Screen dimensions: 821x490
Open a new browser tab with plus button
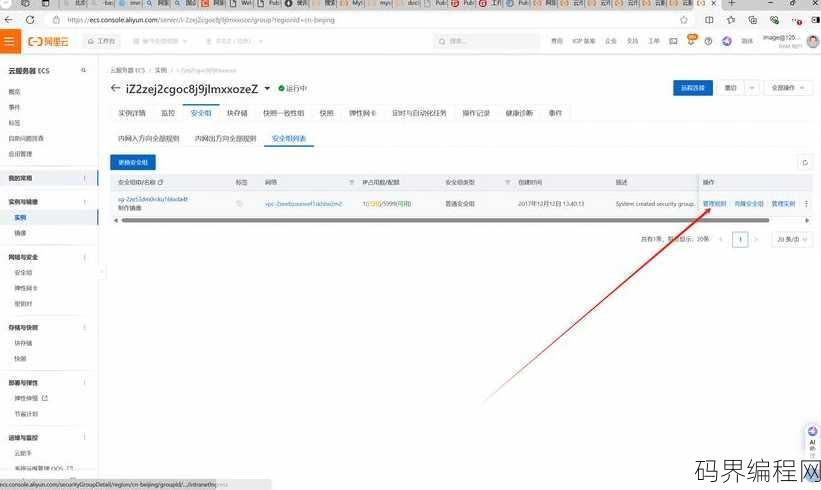point(731,3)
